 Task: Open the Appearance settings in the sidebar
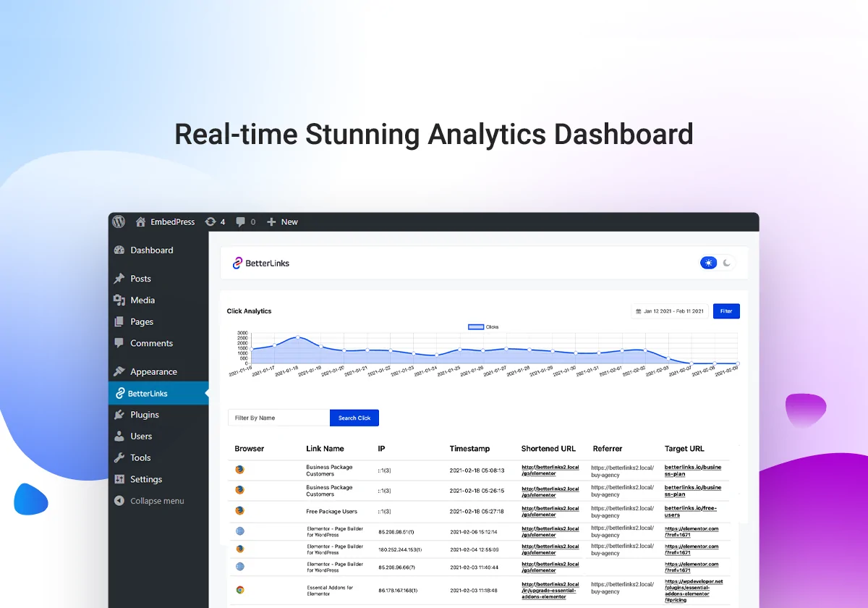click(153, 371)
